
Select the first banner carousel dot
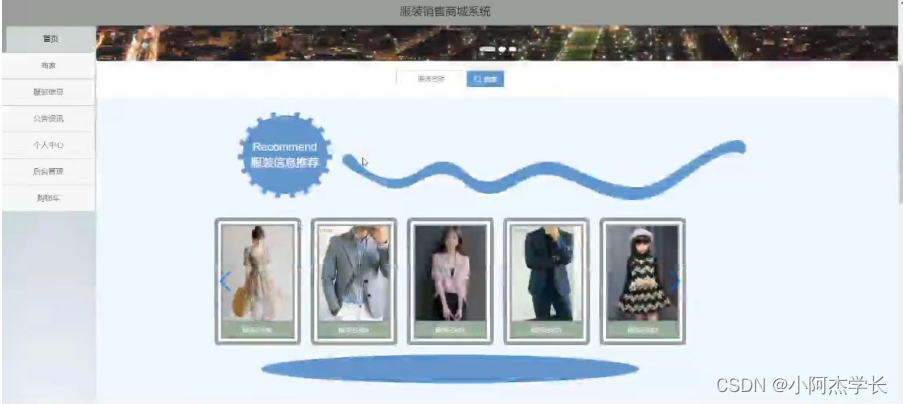coord(488,49)
